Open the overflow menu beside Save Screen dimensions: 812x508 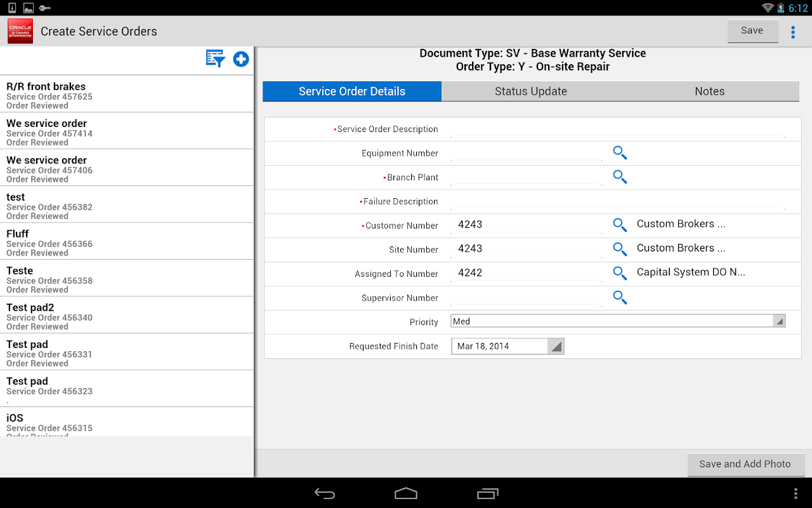point(793,32)
